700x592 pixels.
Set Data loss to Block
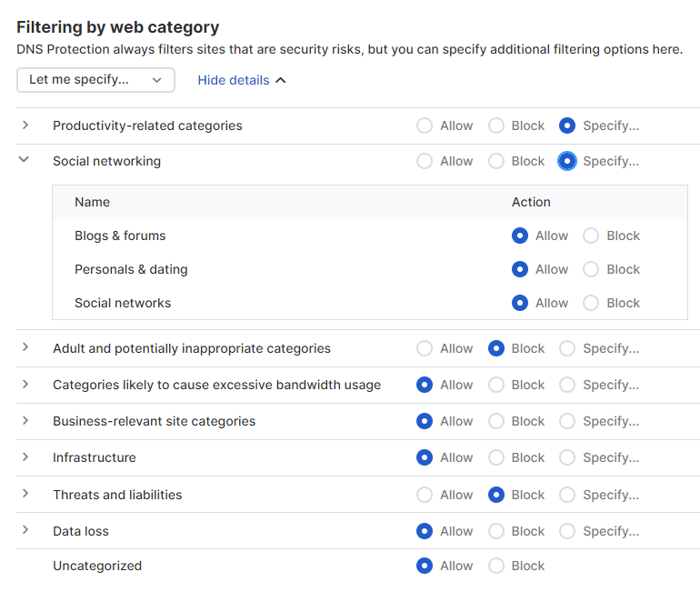496,531
